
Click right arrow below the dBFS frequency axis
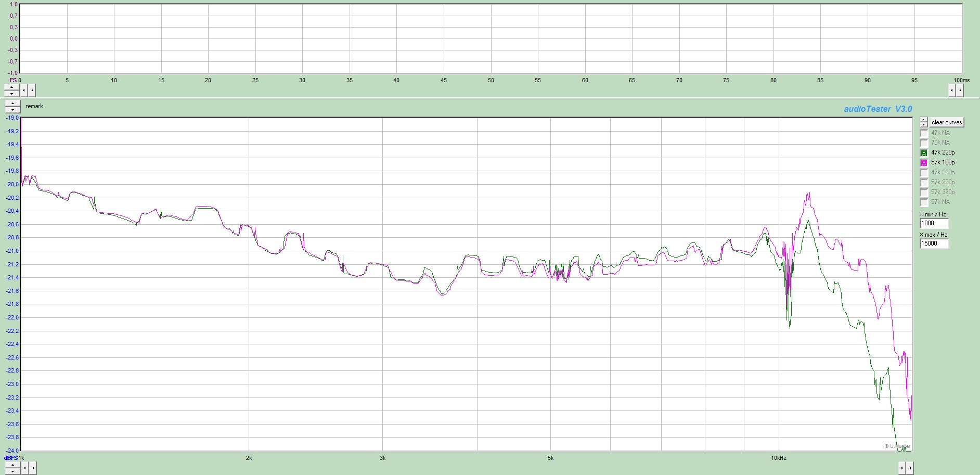point(33,468)
